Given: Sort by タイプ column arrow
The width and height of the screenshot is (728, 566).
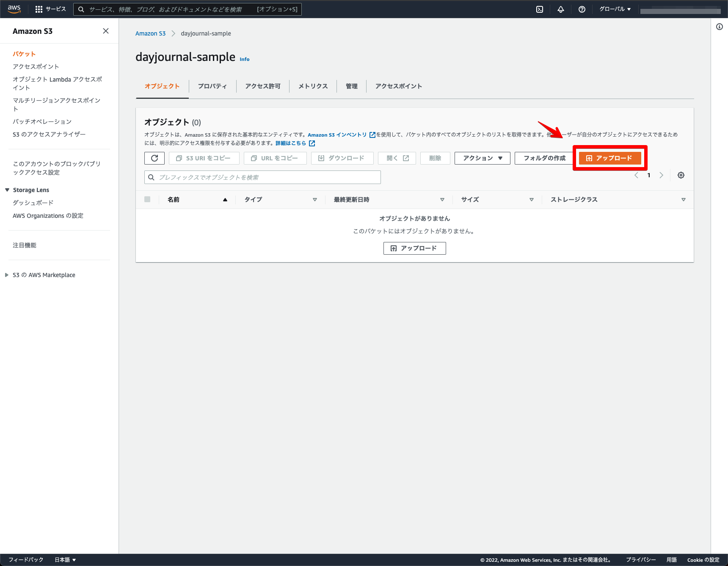Looking at the screenshot, I should pos(315,200).
